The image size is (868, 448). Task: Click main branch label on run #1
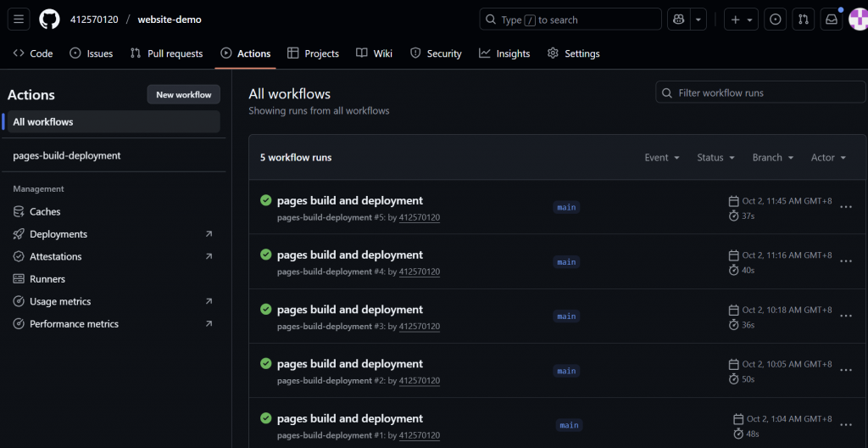[x=569, y=425]
